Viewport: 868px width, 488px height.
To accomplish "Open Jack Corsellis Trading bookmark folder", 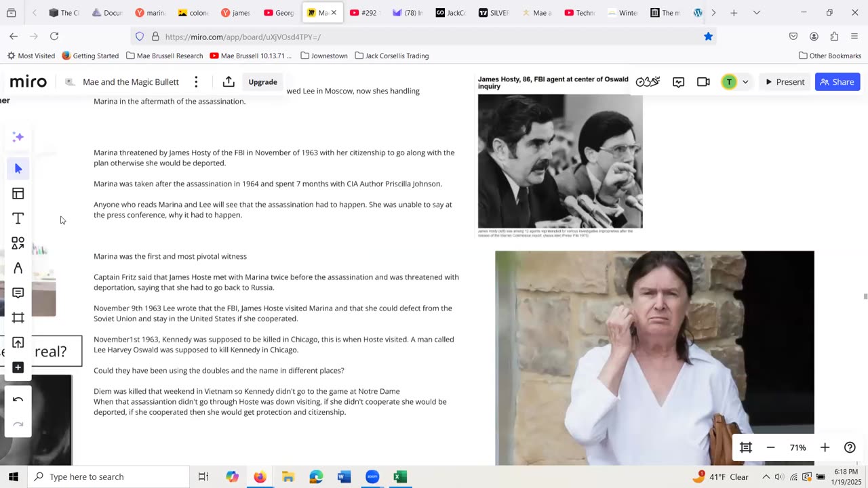I will pyautogui.click(x=391, y=56).
